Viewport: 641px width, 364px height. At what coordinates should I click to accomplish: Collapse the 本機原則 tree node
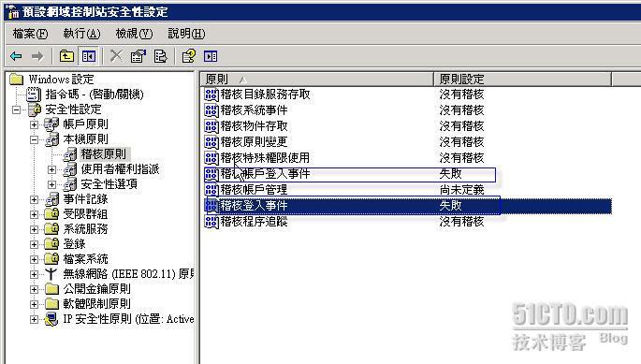pos(34,139)
